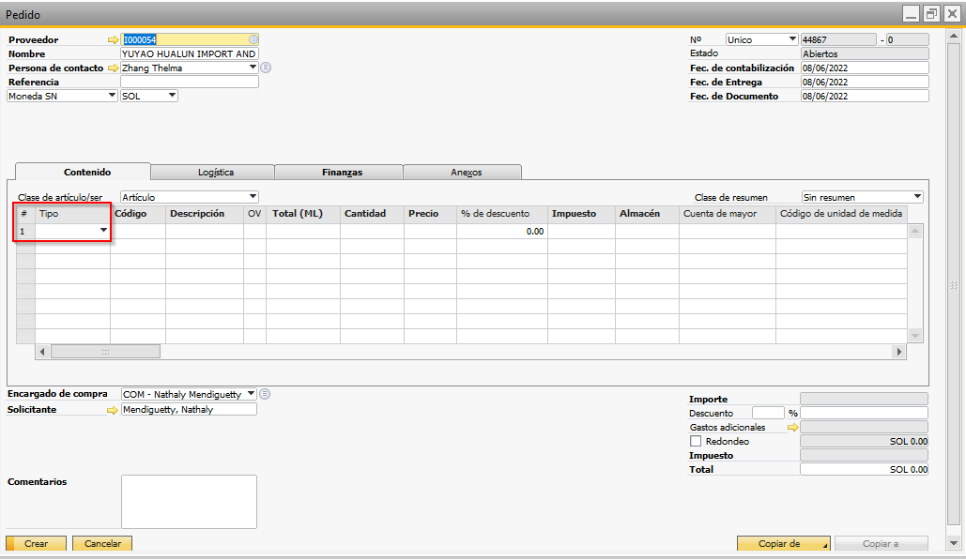Select row number 1 in the table
Viewport: 966px width, 560px height.
coord(25,232)
